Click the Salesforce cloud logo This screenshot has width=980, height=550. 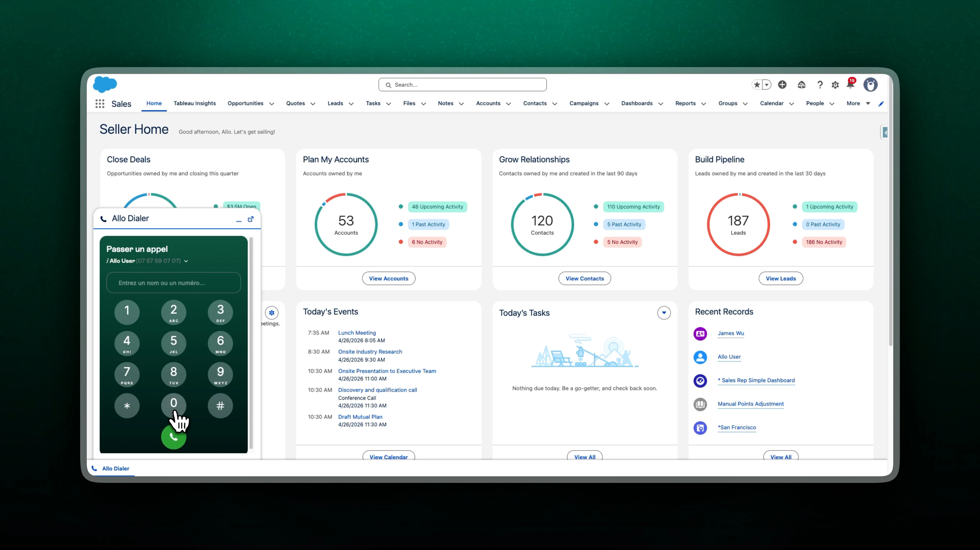105,84
